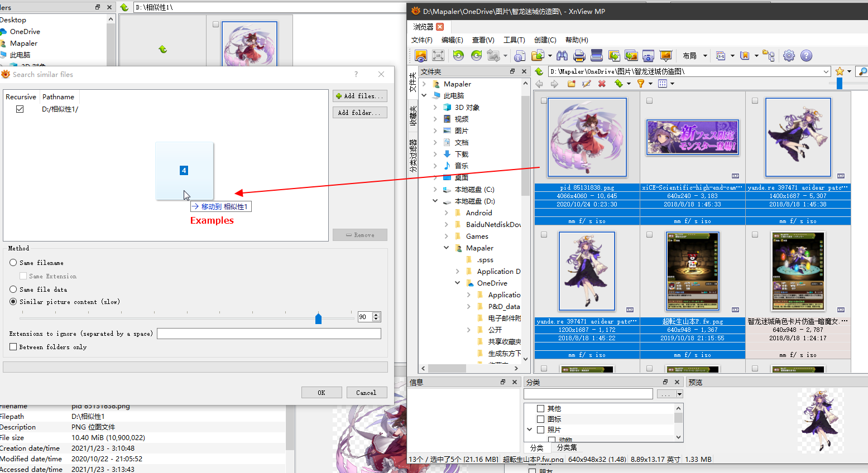
Task: Open settings with the gear icon
Action: pos(789,56)
